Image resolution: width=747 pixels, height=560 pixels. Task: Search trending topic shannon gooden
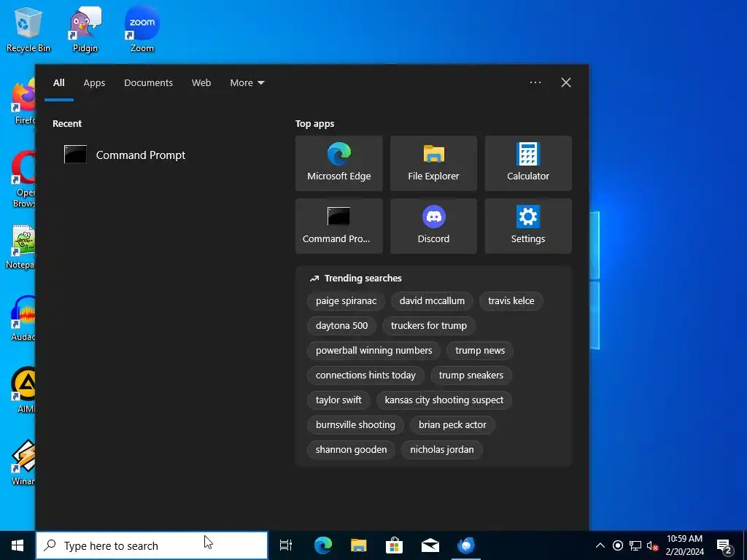click(351, 449)
